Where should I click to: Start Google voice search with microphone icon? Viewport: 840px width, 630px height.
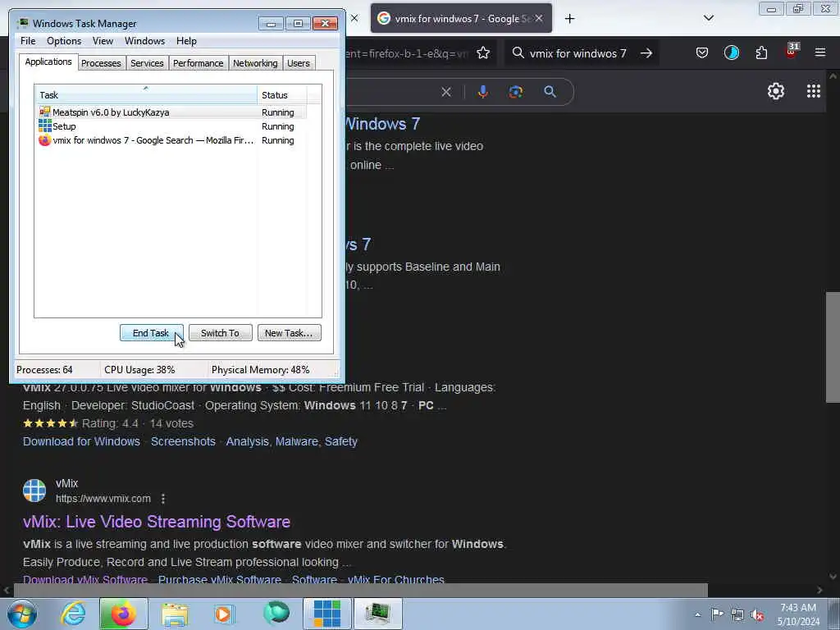coord(482,92)
